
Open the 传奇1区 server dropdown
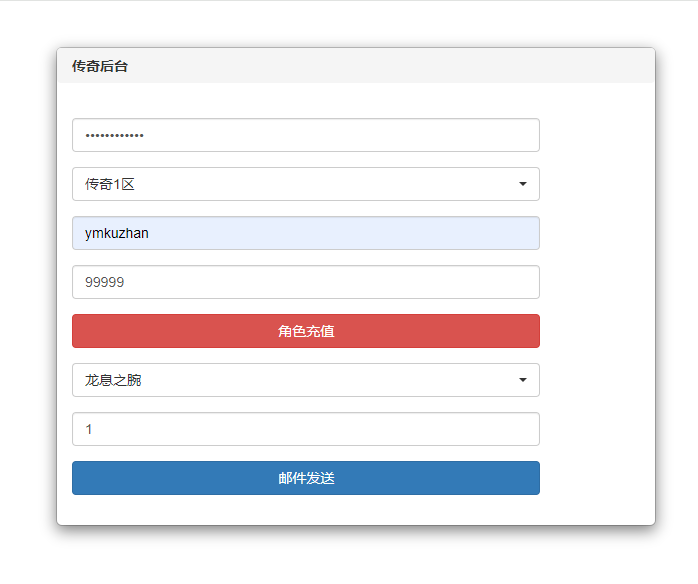[305, 184]
